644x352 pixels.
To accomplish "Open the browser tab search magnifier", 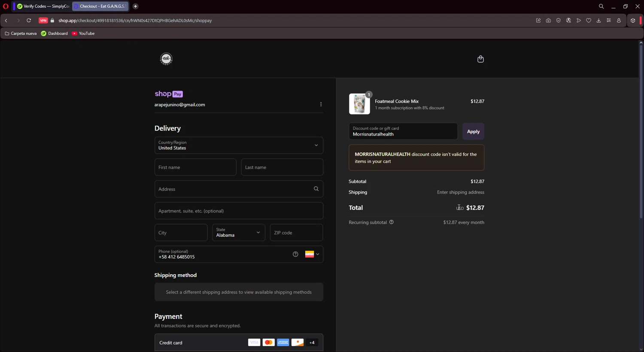I will coord(601,6).
